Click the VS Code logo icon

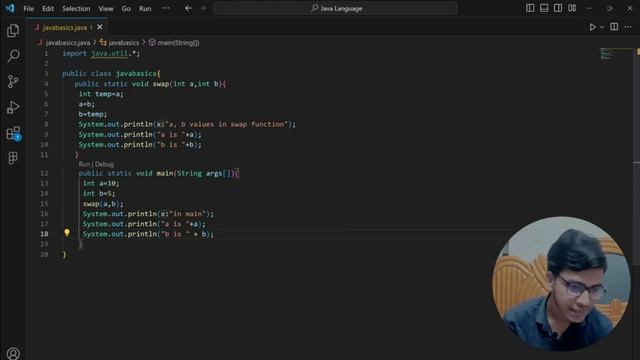coord(10,8)
